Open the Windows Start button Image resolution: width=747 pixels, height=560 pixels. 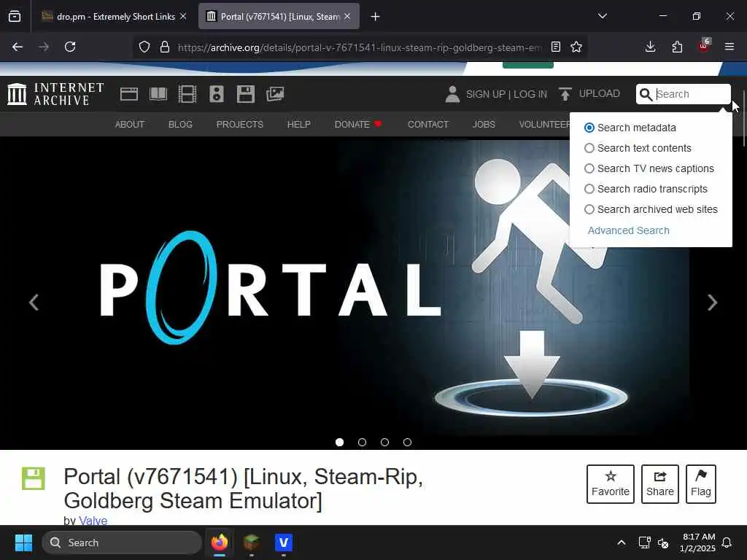coord(23,542)
